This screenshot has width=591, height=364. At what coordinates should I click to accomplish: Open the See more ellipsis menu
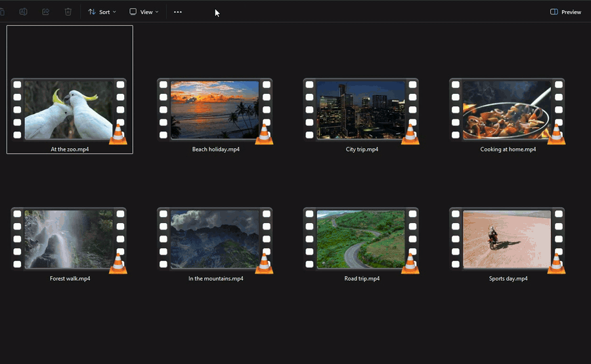click(177, 12)
